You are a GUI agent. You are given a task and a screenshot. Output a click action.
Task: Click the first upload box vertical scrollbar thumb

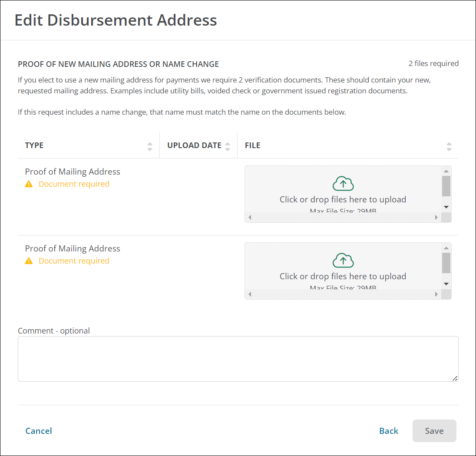click(x=446, y=186)
